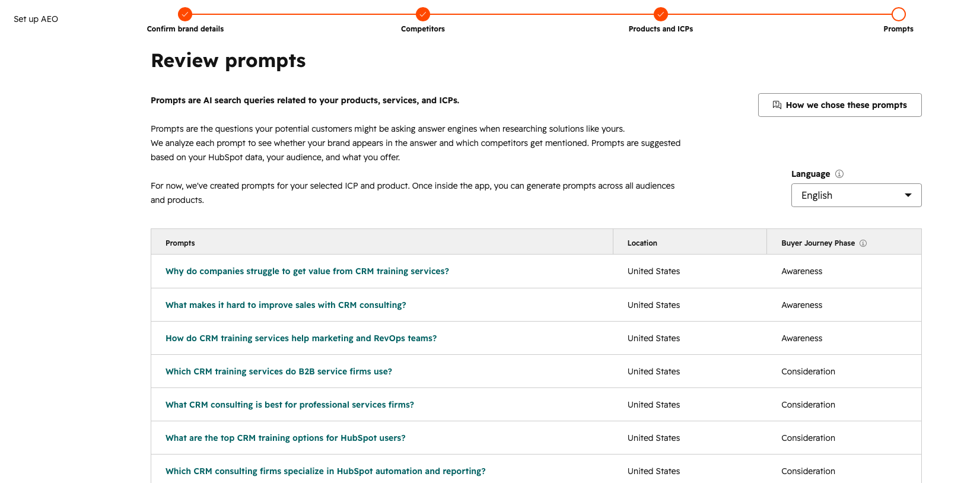The width and height of the screenshot is (980, 483).
Task: Click Awareness in the CRM training value row
Action: click(x=802, y=271)
